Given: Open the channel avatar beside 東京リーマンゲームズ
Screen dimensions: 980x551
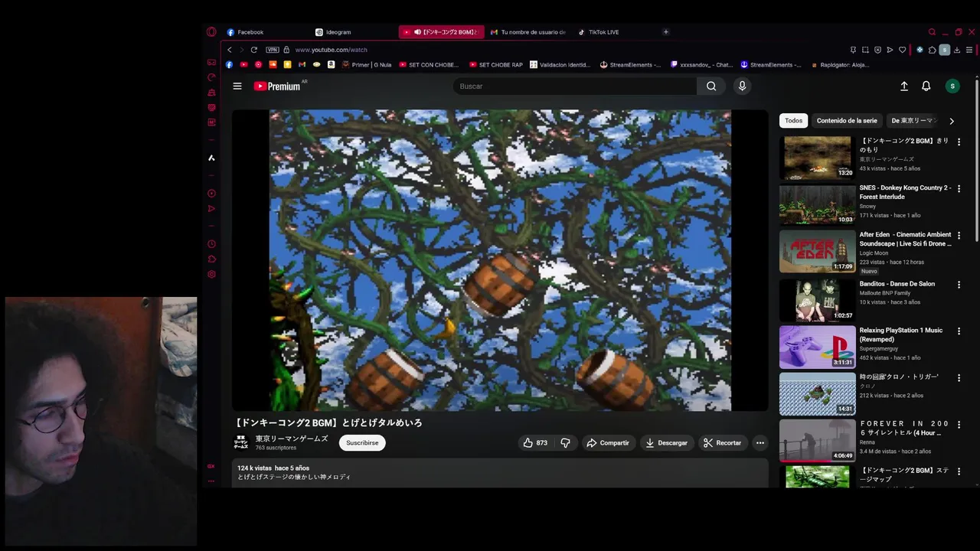Looking at the screenshot, I should pyautogui.click(x=241, y=442).
